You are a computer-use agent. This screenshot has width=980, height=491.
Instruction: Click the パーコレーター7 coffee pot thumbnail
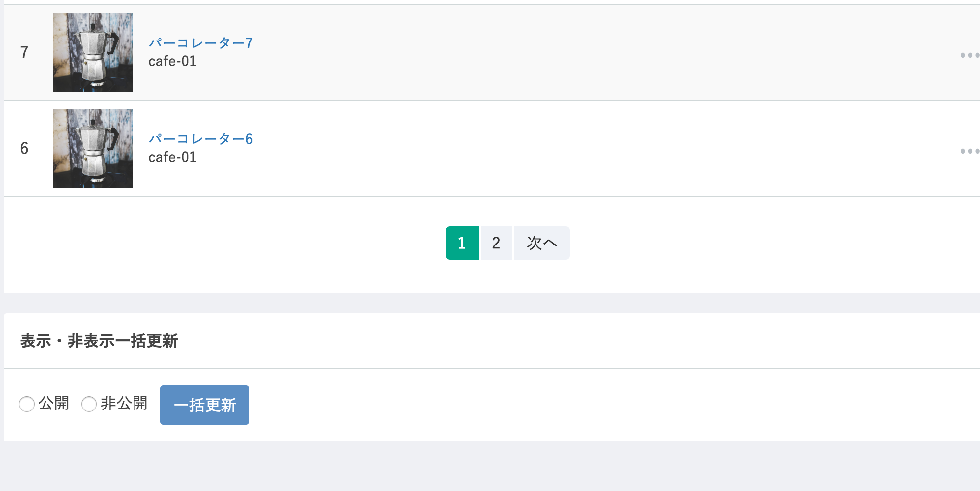coord(93,52)
